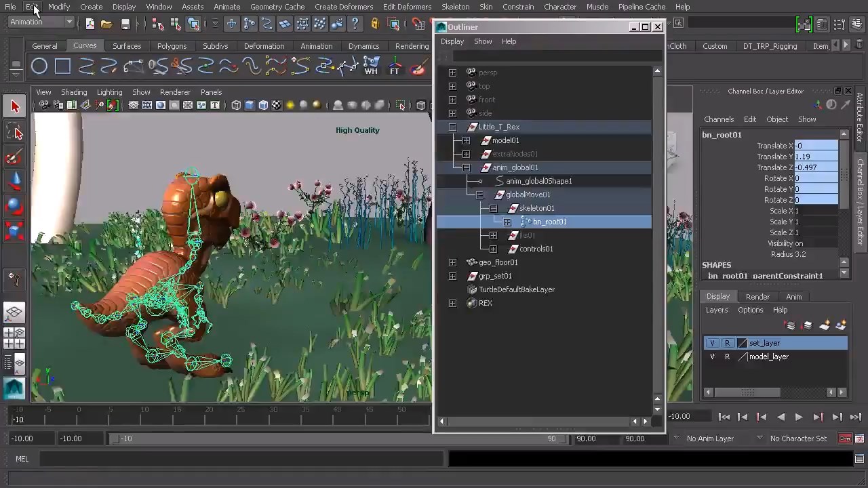Play animation forwards
Screen dimensions: 868x488
click(798, 418)
